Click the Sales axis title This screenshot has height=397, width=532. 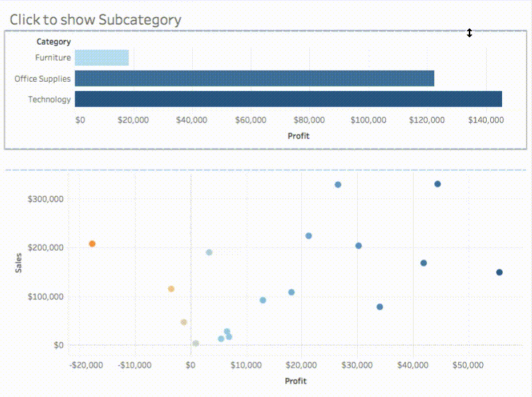19,263
